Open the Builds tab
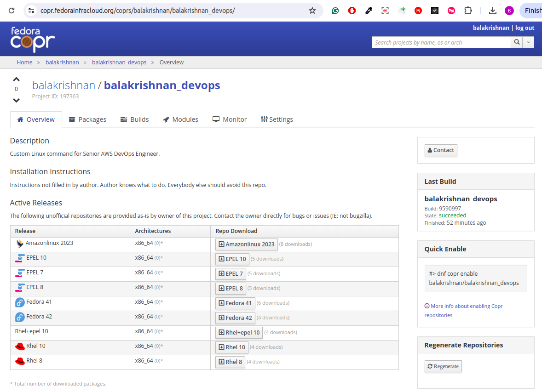 point(134,119)
